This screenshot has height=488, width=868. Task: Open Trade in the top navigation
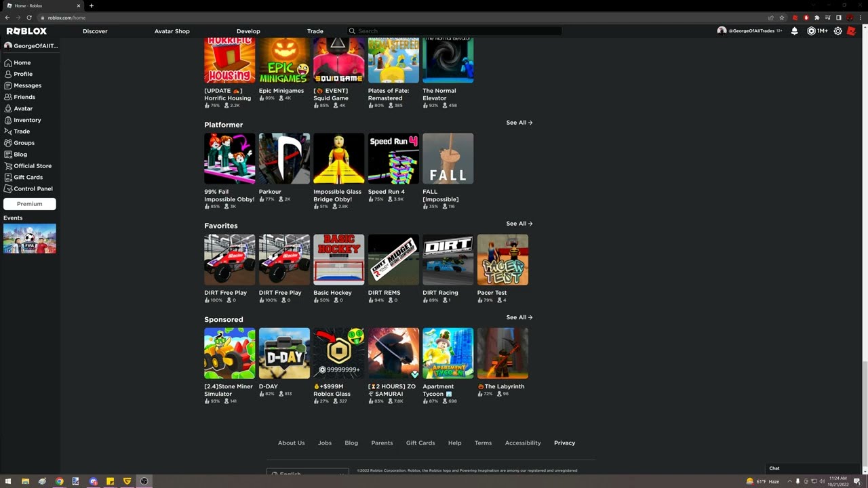[315, 31]
